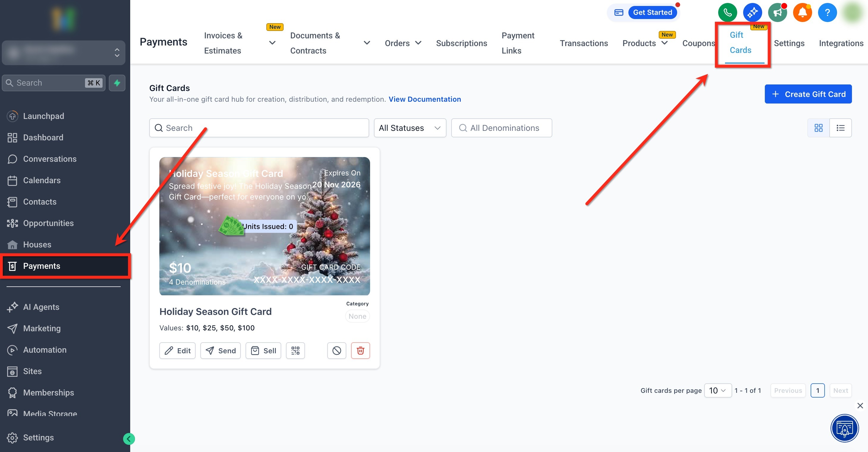The width and height of the screenshot is (868, 452).
Task: Click the disable gift card circle-slash icon
Action: point(336,351)
